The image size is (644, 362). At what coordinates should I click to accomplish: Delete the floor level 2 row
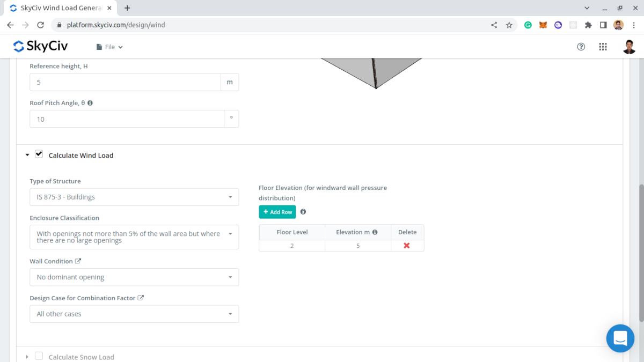[407, 246]
